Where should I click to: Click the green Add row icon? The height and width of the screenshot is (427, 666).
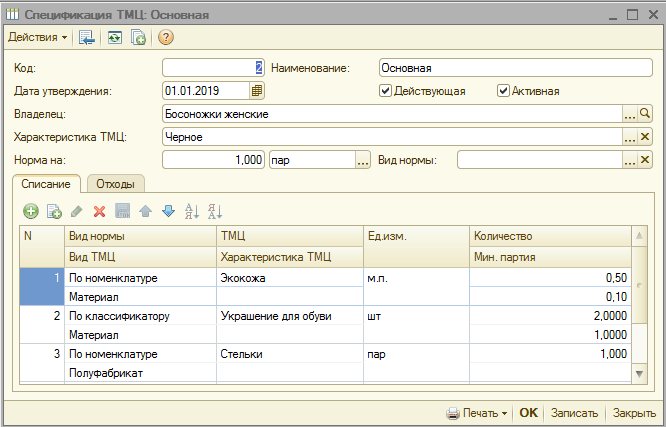31,211
